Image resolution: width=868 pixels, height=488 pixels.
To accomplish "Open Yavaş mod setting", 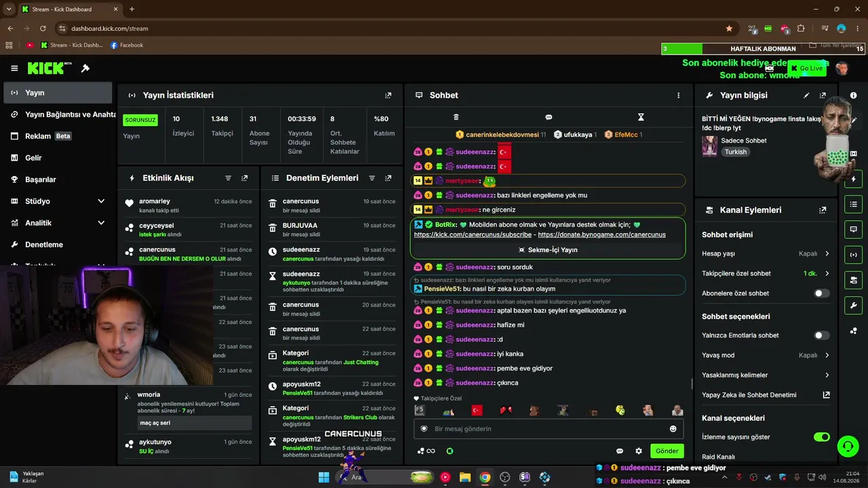I will coord(766,355).
